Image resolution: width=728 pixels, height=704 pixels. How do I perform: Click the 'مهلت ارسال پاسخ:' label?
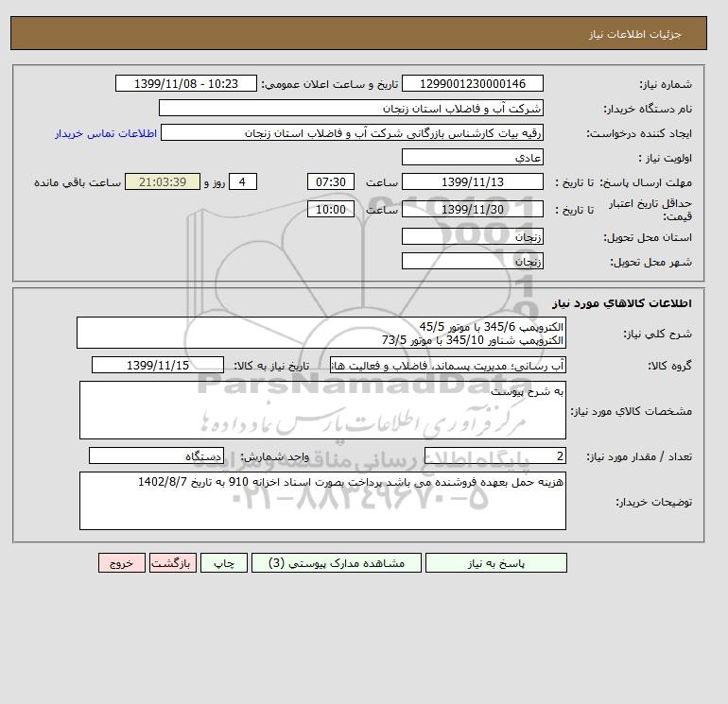click(646, 182)
